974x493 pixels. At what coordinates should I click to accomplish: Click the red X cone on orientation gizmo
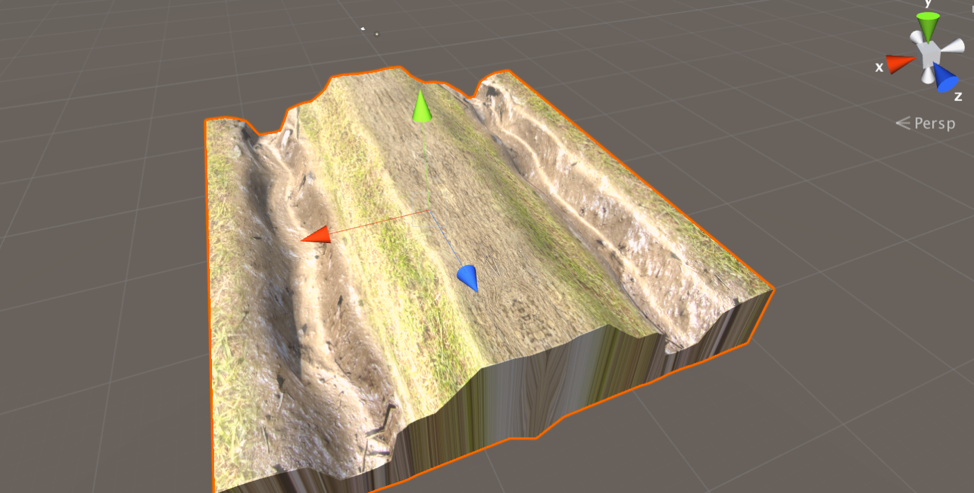pos(901,63)
